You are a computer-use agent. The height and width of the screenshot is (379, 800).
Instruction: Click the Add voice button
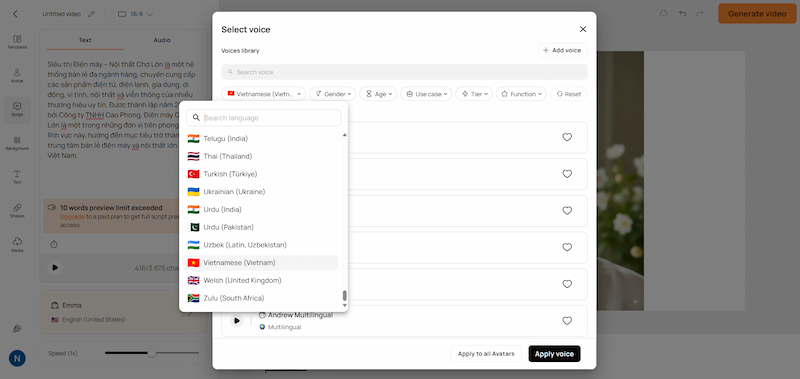tap(563, 50)
